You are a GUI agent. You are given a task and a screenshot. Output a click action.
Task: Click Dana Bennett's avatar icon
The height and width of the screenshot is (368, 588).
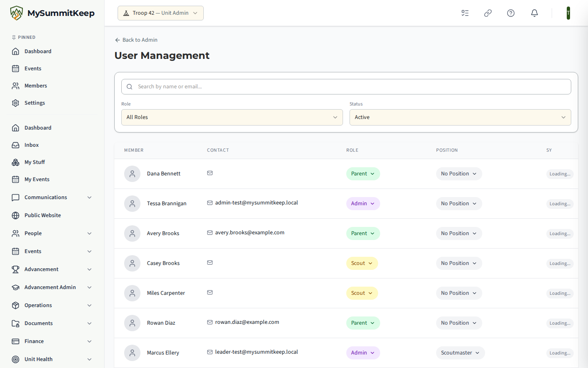(132, 174)
